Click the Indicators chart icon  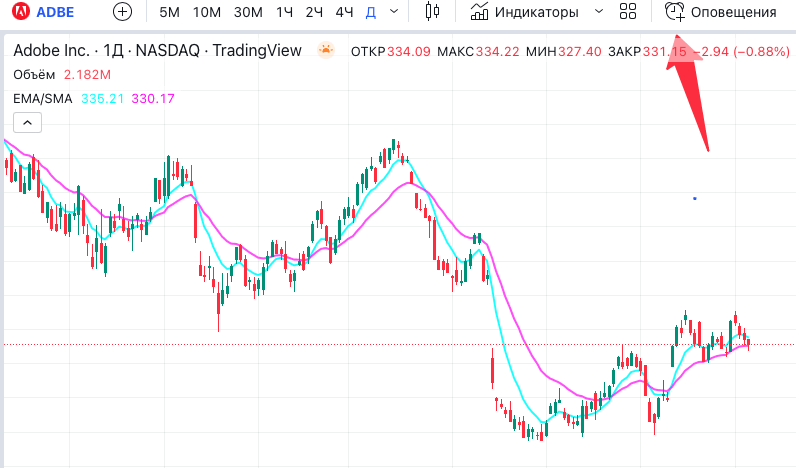(480, 12)
